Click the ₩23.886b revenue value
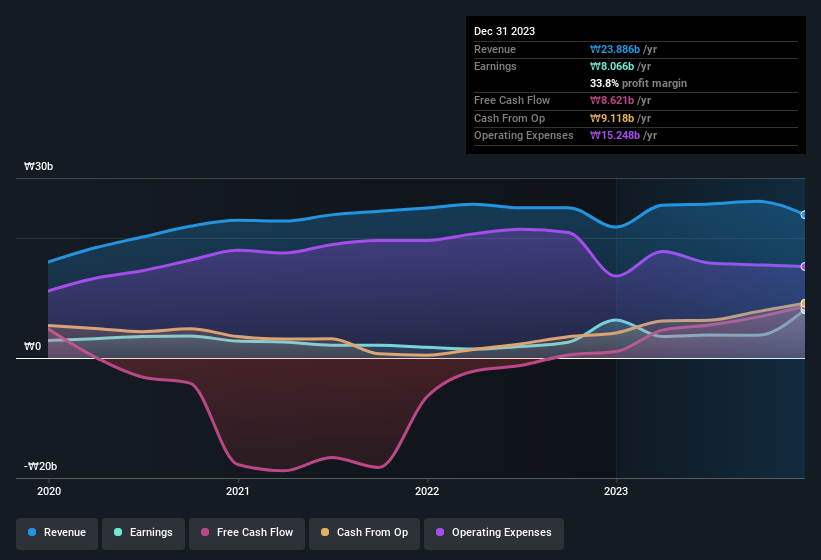 tap(615, 49)
